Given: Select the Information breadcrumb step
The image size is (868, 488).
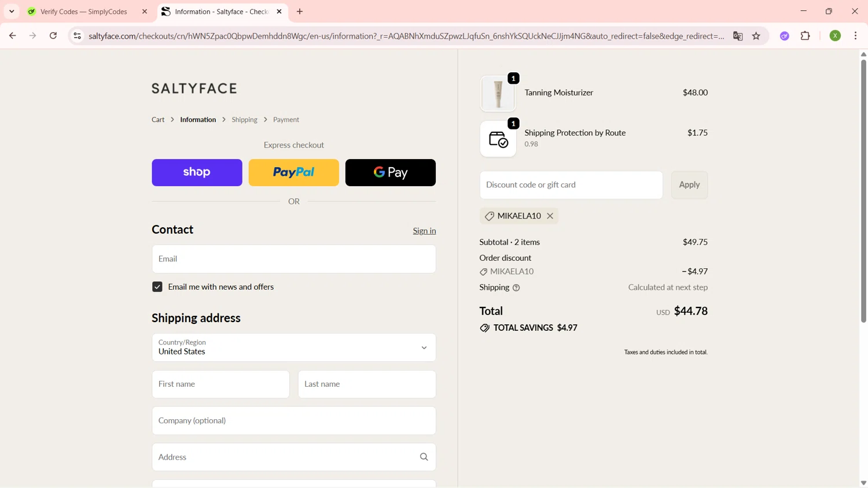Looking at the screenshot, I should point(198,120).
